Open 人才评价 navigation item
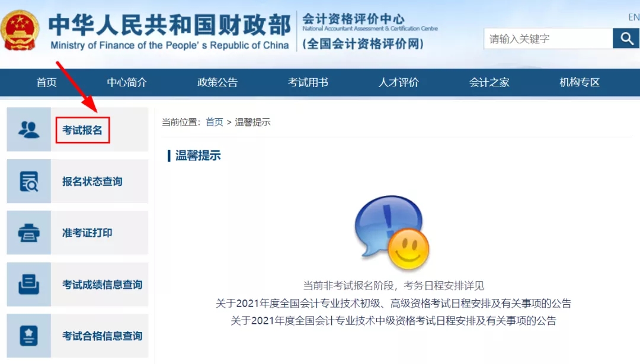 tap(399, 83)
